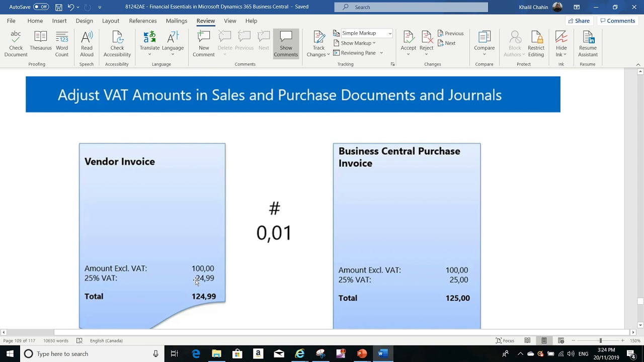The image size is (644, 362).
Task: Open PowerPoint from the taskbar
Action: [362, 354]
